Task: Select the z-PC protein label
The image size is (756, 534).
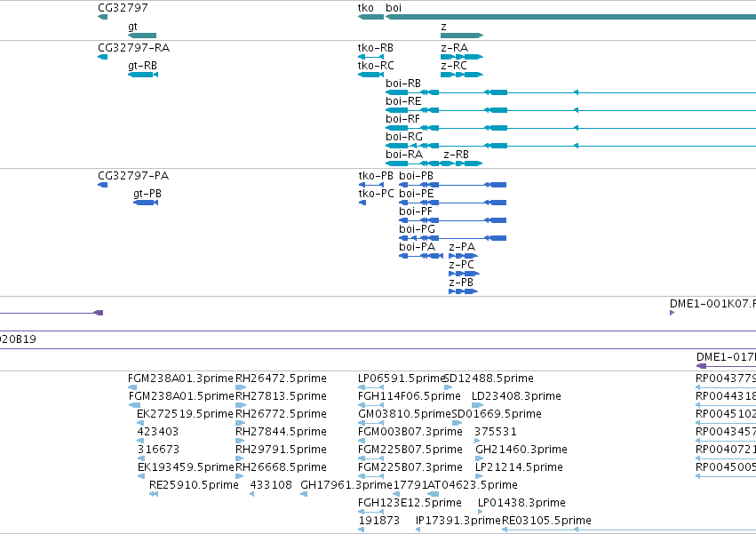Action: click(461, 265)
